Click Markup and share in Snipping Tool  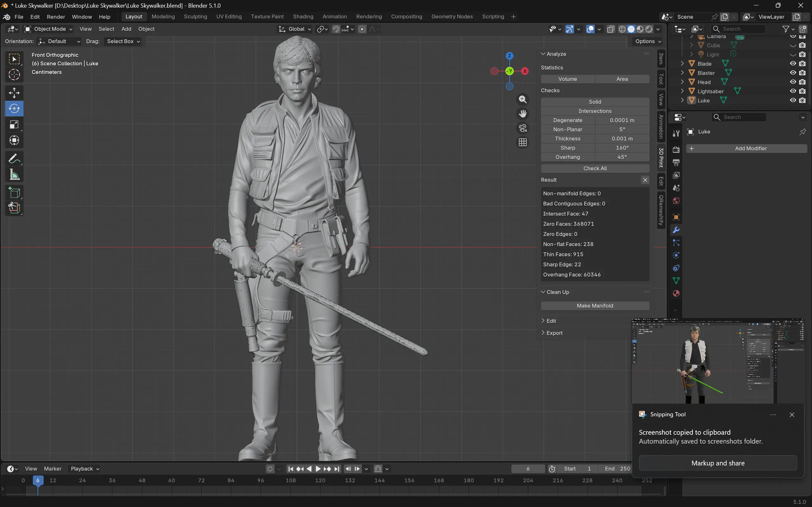coord(718,463)
